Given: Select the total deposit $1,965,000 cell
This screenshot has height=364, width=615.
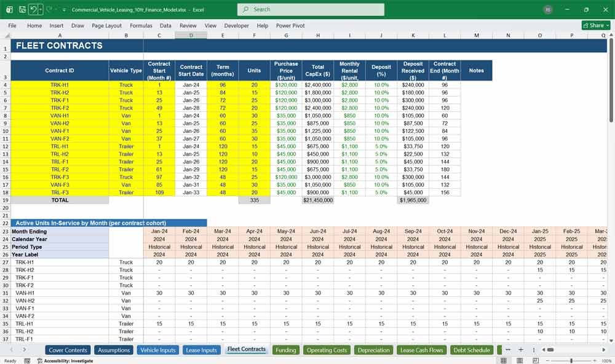Looking at the screenshot, I should [413, 200].
